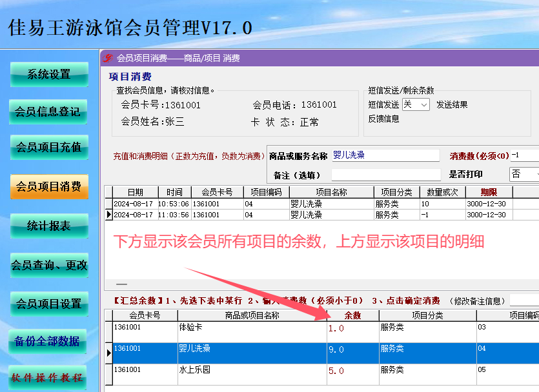
Task: Click the lower table 会员卡号 header
Action: pyautogui.click(x=145, y=315)
